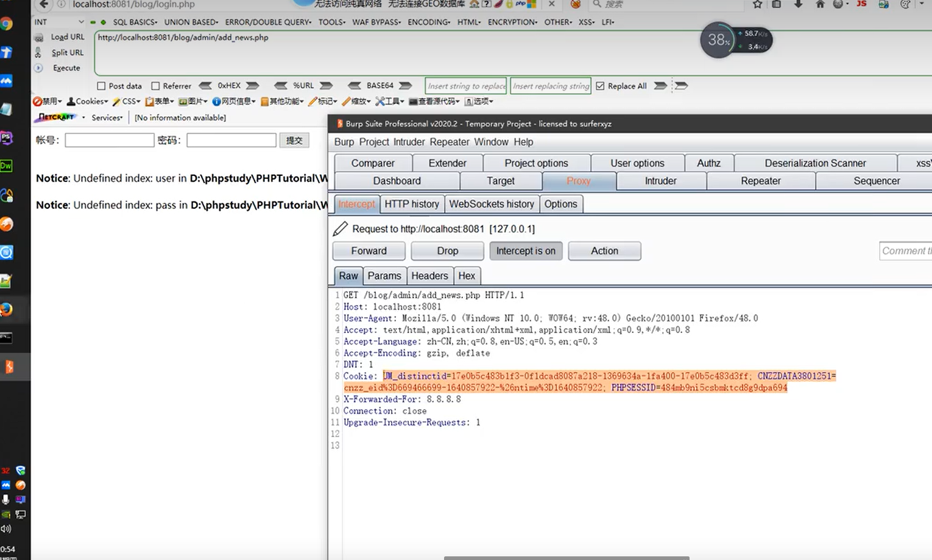Open Chrome from the taskbar
The image size is (932, 560).
[7, 24]
